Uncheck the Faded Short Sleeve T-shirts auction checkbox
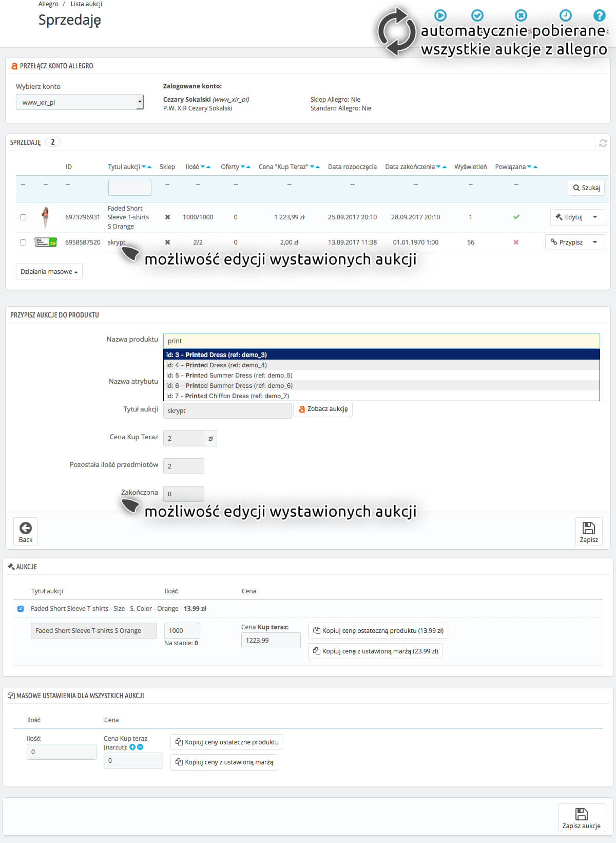 [21, 609]
